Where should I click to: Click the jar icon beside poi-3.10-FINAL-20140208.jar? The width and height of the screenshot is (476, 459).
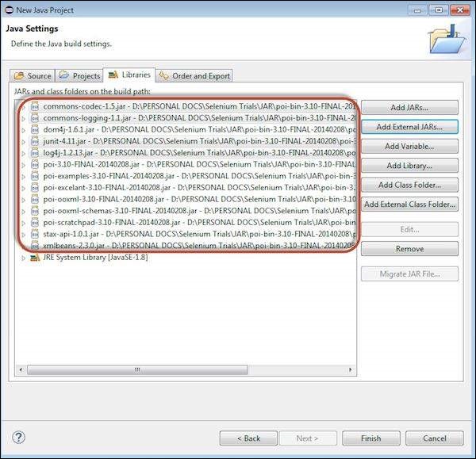pos(35,164)
